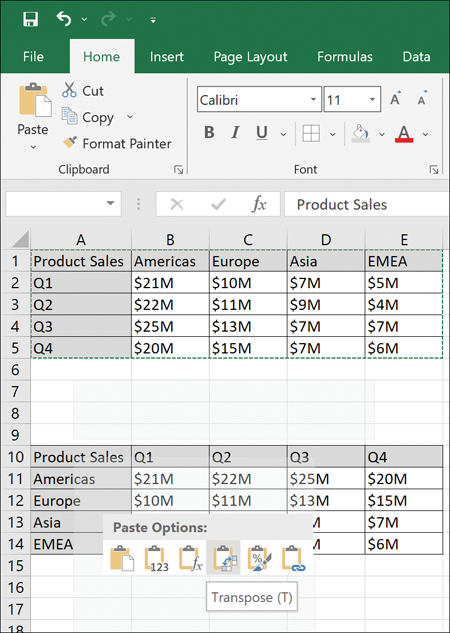Open the Data tab
450x633 pixels.
[x=416, y=57]
